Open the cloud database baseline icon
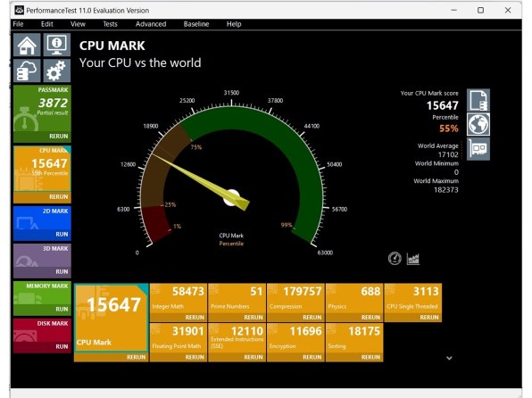532x398 pixels. [x=27, y=70]
